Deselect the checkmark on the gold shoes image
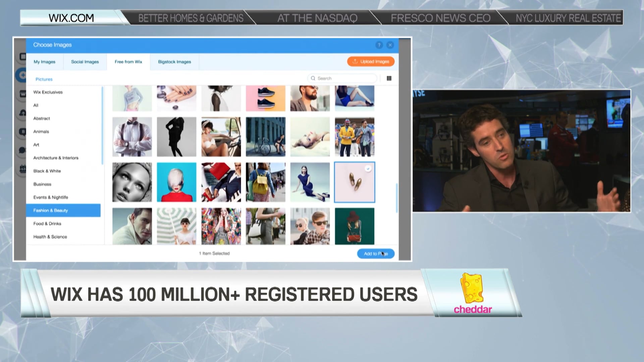 point(368,169)
